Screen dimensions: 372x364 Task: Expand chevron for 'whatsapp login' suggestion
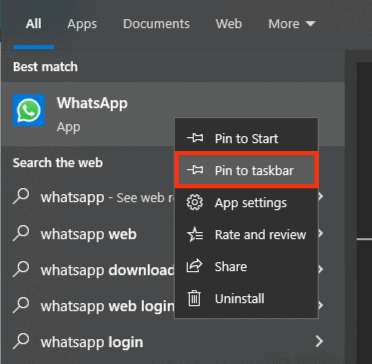[319, 341]
